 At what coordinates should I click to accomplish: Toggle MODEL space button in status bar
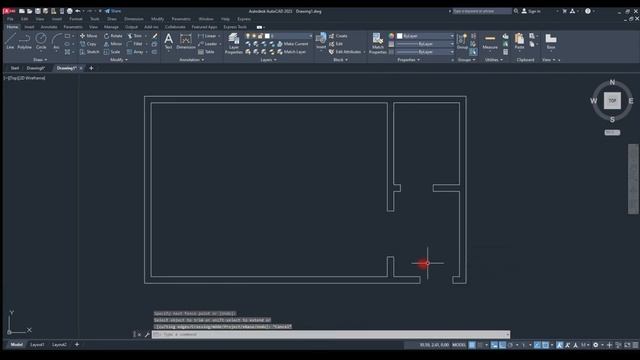pyautogui.click(x=459, y=345)
